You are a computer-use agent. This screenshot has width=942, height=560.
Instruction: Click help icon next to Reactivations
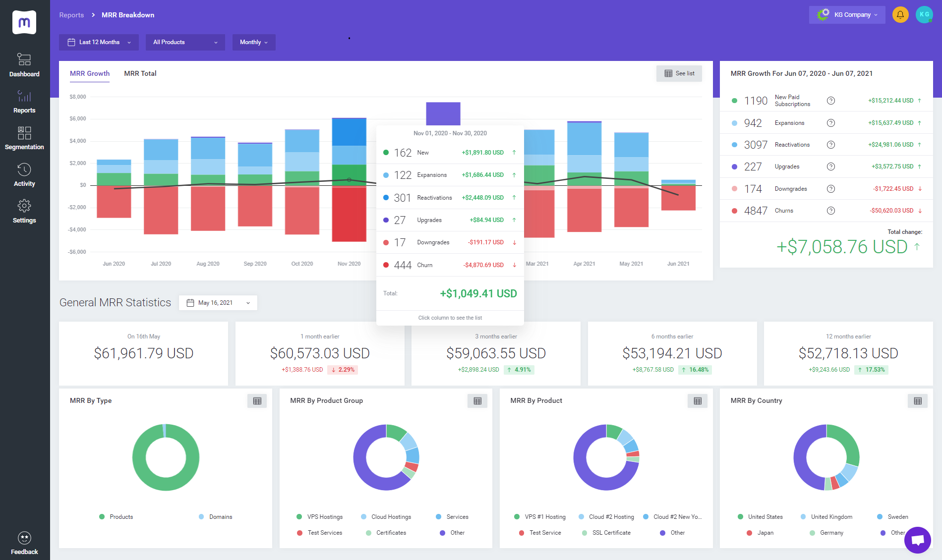coord(831,145)
